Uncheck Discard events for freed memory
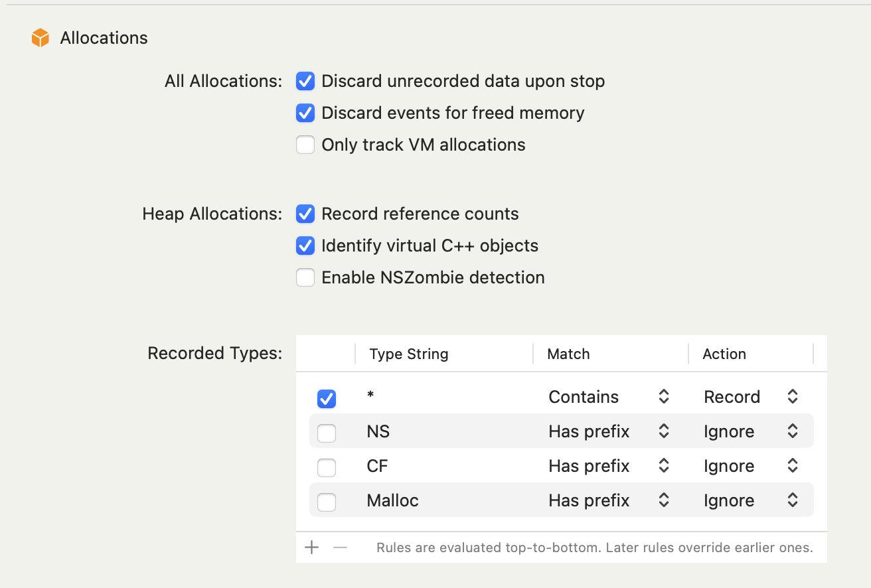Image resolution: width=871 pixels, height=588 pixels. click(305, 113)
